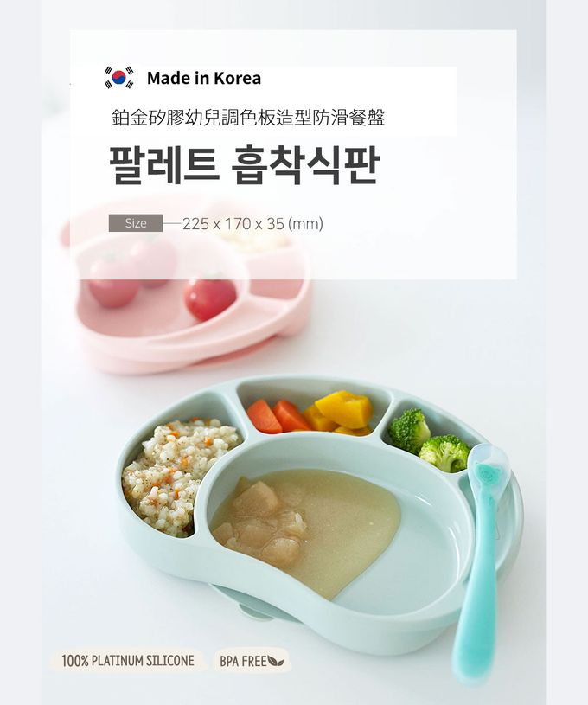Click the yellow pumpkin chunks
This screenshot has width=588, height=705.
340,413
